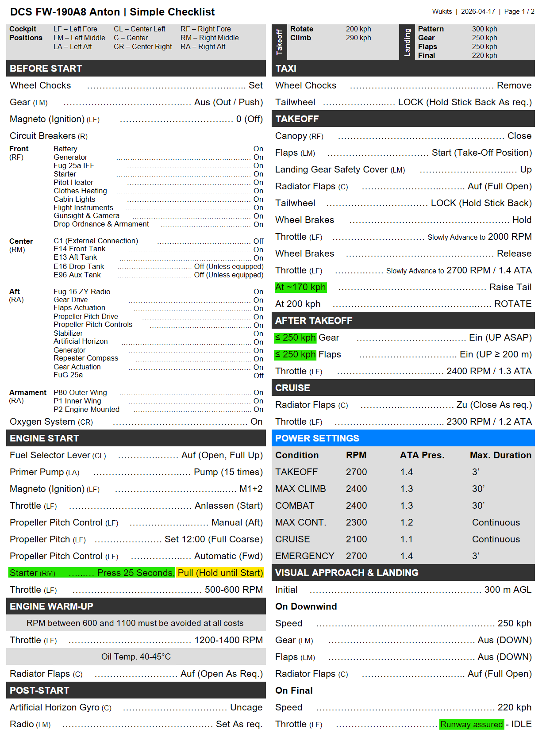Image resolution: width=546 pixels, height=756 pixels.
Task: Click the 'Page 1 / 2' indicator
Action: coord(519,12)
